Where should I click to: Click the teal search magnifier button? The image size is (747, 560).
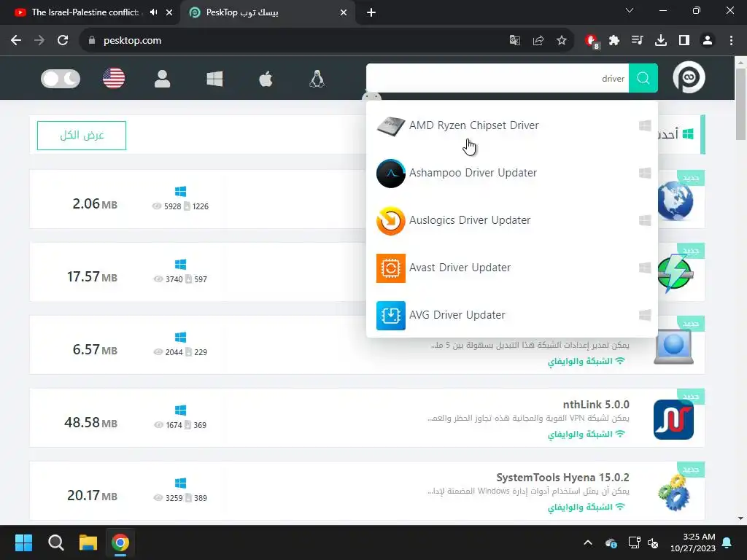(x=643, y=78)
